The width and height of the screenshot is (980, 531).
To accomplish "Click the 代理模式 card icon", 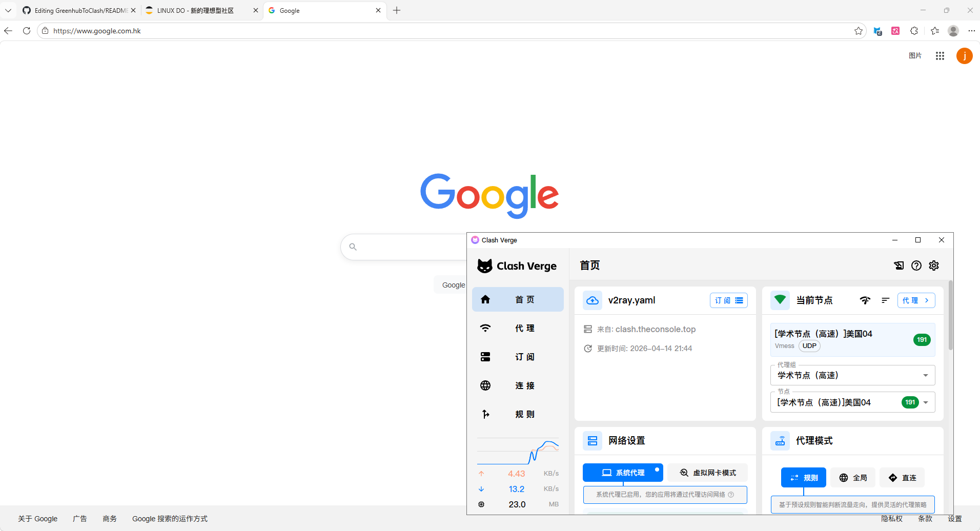I will tap(780, 441).
